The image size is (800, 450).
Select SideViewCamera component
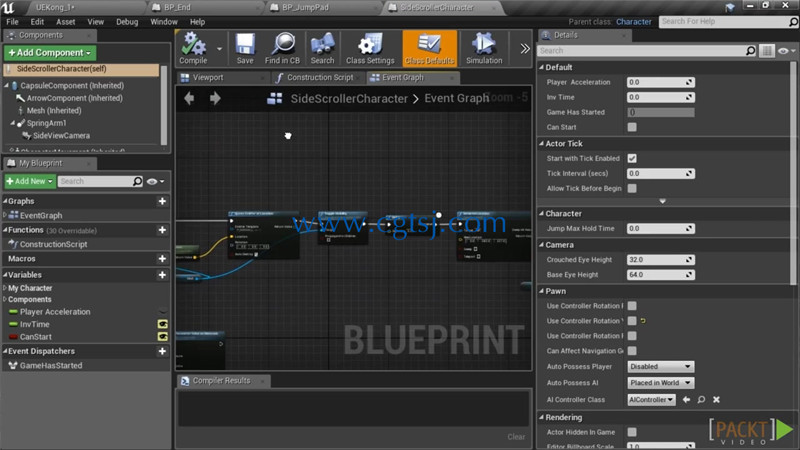click(61, 136)
